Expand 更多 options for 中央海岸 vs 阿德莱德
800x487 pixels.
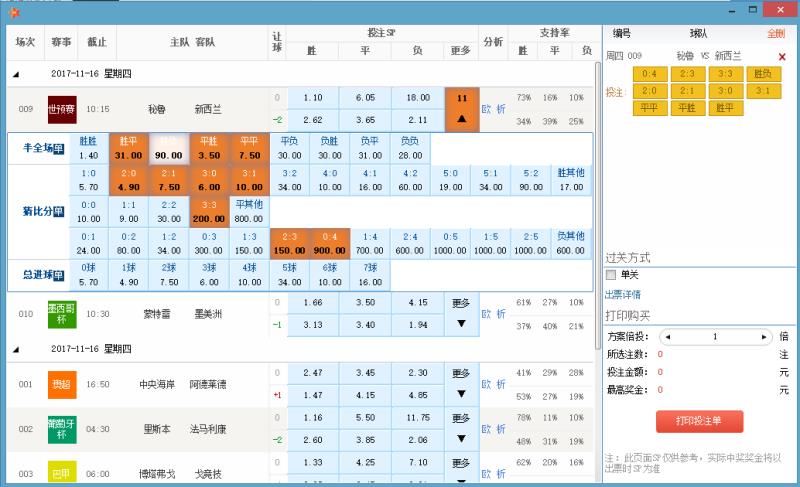click(461, 385)
